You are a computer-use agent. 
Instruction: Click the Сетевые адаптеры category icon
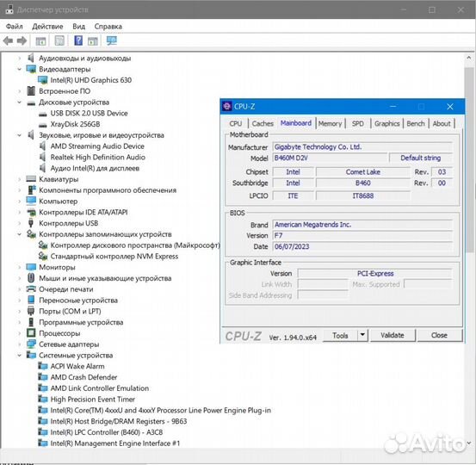coord(31,344)
